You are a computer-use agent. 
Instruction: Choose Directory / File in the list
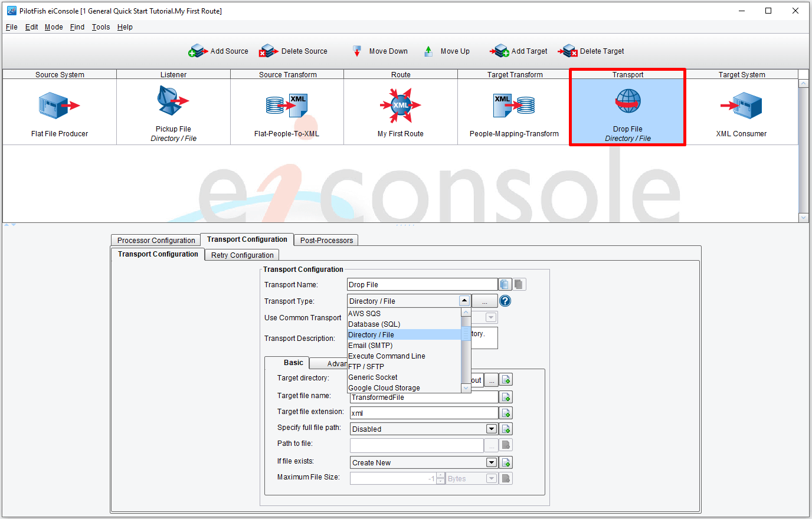(x=404, y=335)
